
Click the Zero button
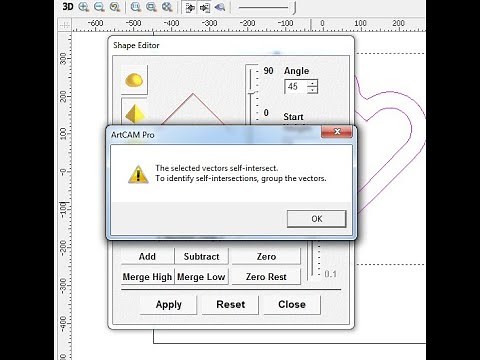266,256
